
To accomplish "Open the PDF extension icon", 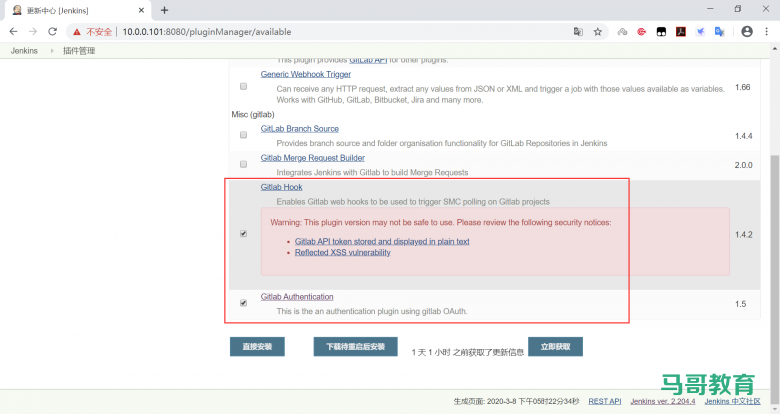I will coord(681,31).
